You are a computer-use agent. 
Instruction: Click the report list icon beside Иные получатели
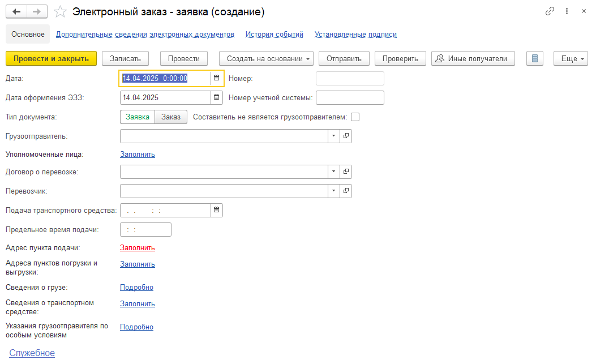[535, 58]
